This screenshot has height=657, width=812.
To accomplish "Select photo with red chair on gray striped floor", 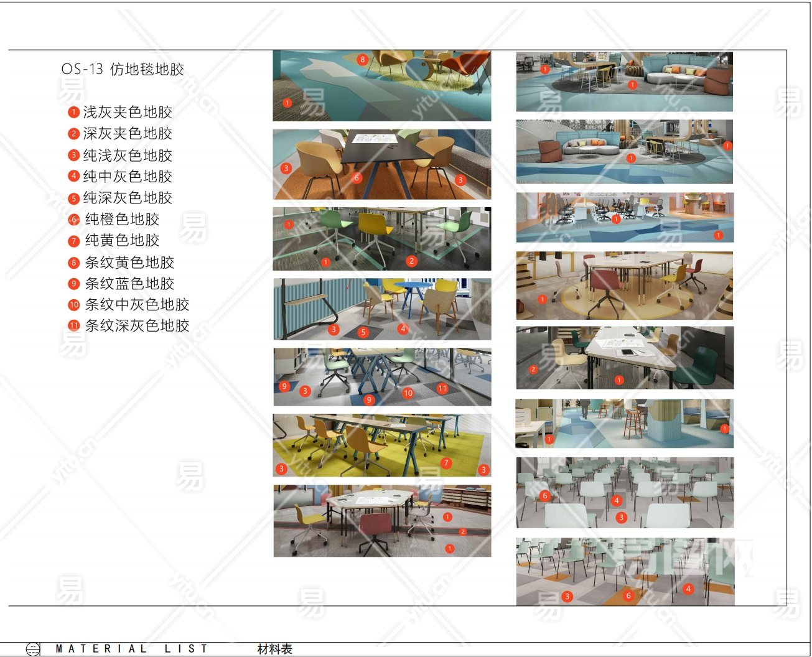I will pyautogui.click(x=382, y=521).
